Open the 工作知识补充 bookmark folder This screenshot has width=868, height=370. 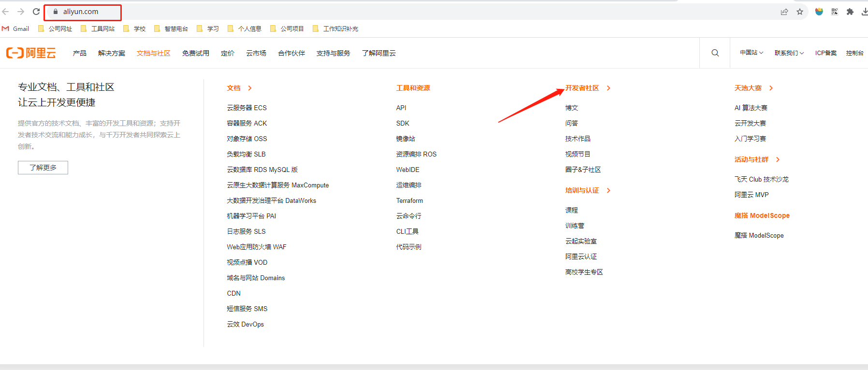tap(335, 28)
